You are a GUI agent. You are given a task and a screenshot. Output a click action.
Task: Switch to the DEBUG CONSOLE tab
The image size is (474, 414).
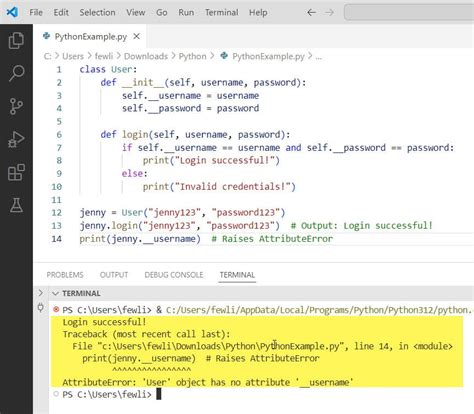(x=174, y=275)
